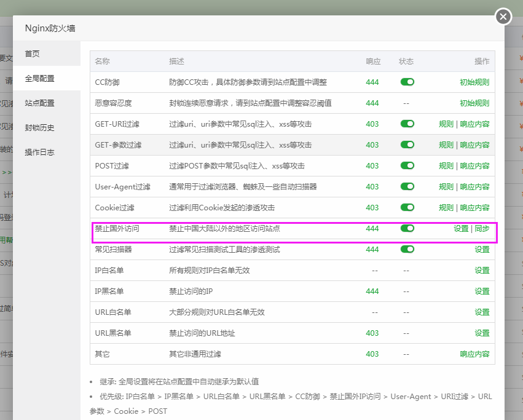Click 设置 for 常见扫描器
Image resolution: width=523 pixels, height=420 pixels.
pyautogui.click(x=482, y=250)
